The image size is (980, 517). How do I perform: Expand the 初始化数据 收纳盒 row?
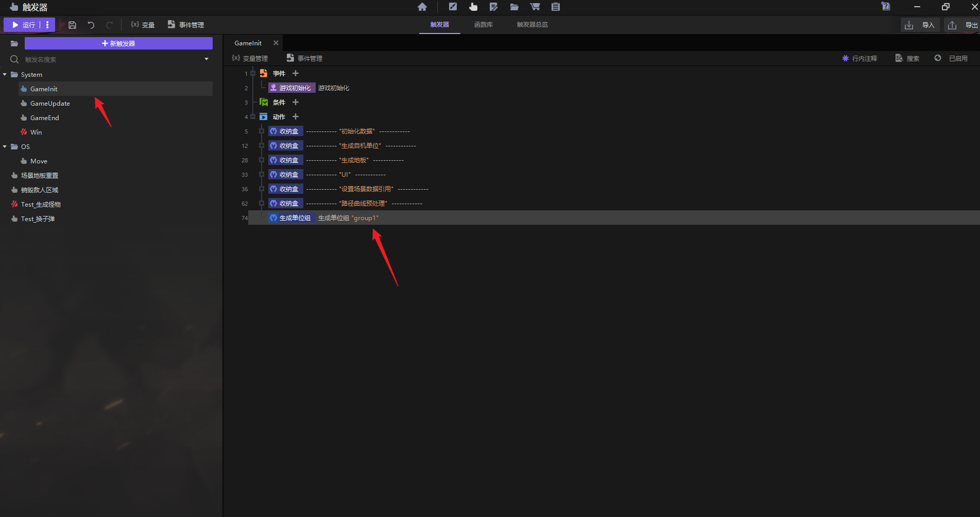pos(262,131)
